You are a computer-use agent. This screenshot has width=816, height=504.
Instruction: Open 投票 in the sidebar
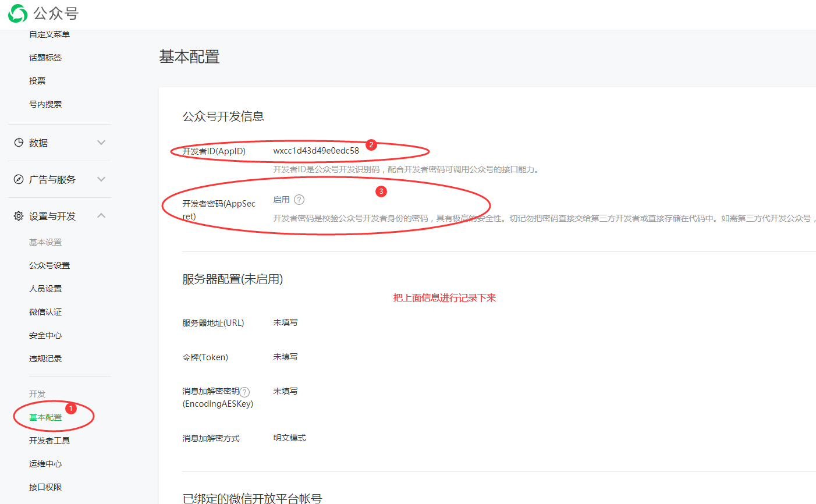[37, 81]
